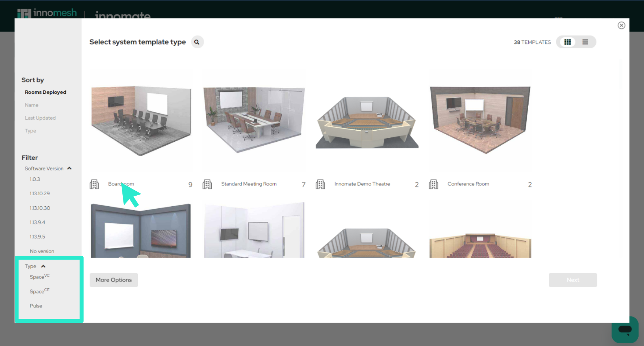Filter templates by software version 1.13.9.5

[38, 236]
